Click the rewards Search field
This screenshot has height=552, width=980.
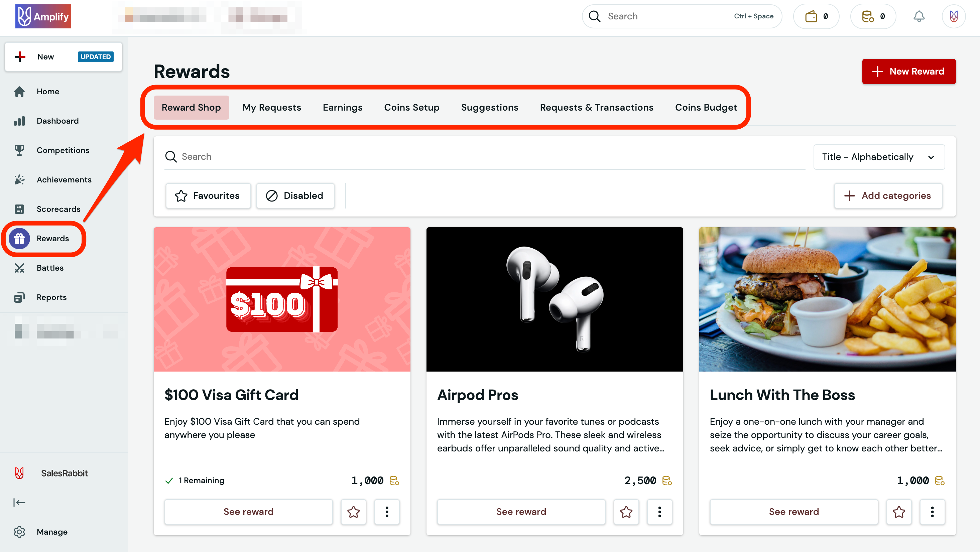[x=483, y=156]
